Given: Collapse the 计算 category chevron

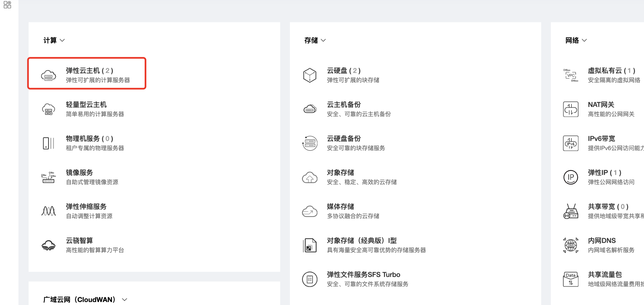Looking at the screenshot, I should [x=62, y=40].
